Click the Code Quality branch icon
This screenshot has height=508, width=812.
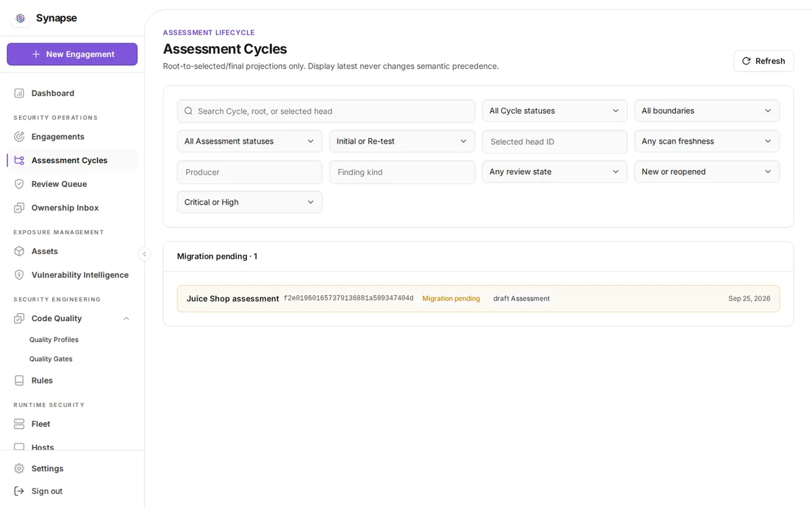tap(19, 318)
